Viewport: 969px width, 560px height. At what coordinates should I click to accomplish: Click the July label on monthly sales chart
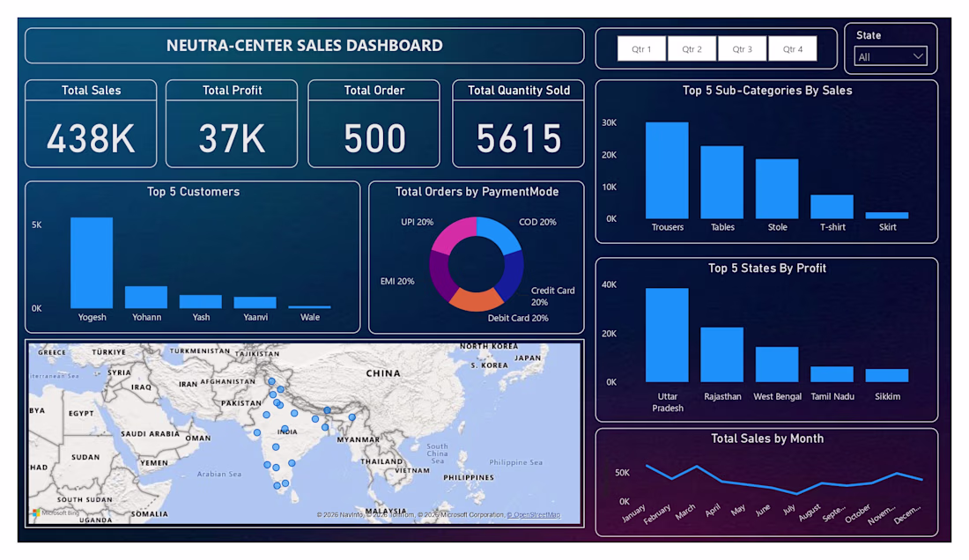789,510
